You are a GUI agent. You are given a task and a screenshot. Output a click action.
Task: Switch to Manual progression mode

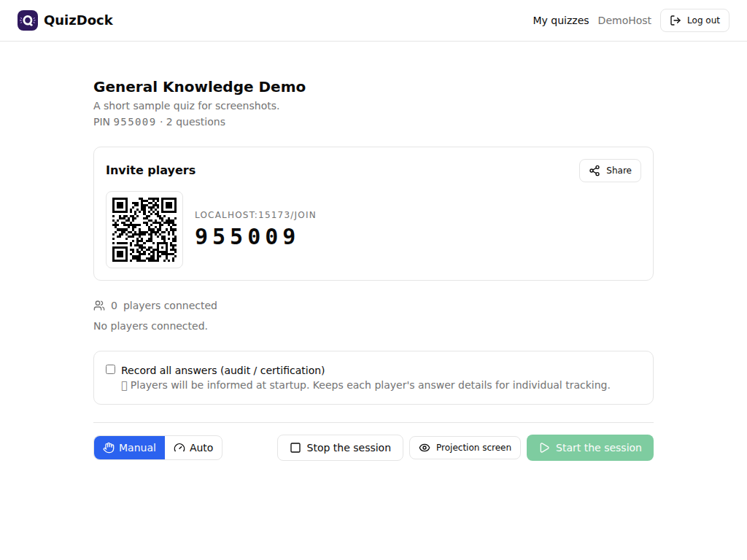pos(130,448)
